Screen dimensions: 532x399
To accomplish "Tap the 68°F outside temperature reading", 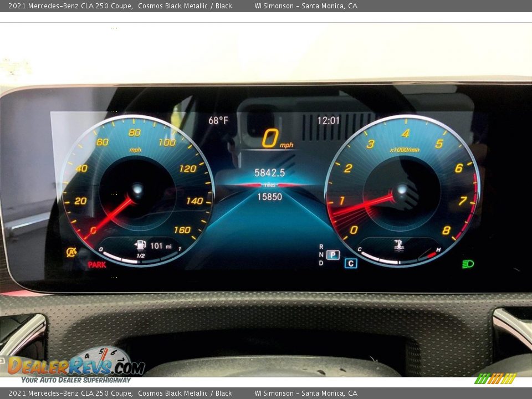I will (x=218, y=120).
